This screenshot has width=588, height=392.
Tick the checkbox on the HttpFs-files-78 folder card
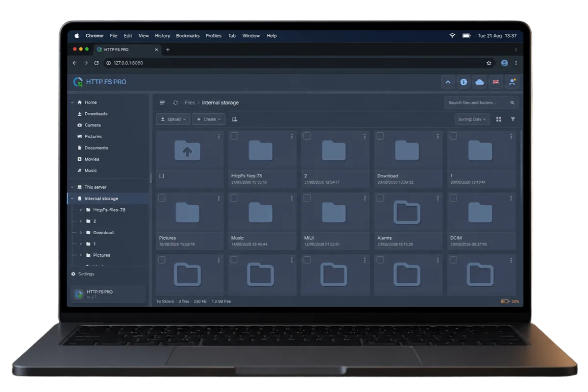coord(234,136)
